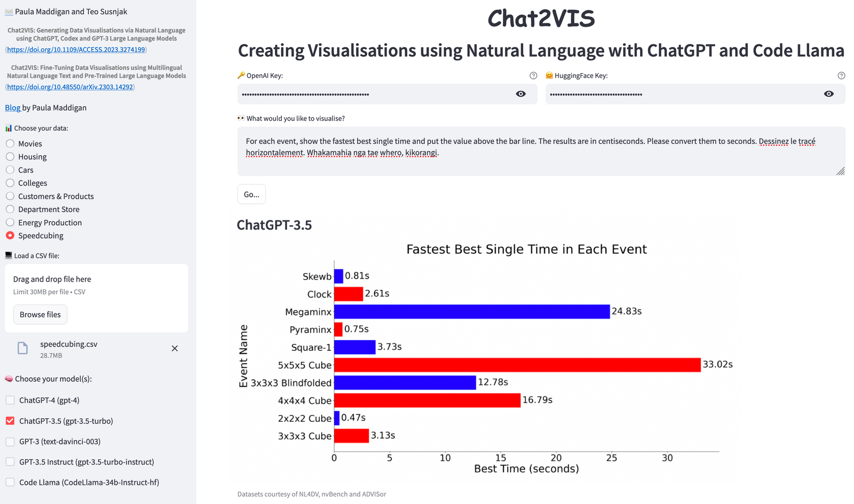
Task: Select the Movies dataset radio button
Action: tap(10, 143)
